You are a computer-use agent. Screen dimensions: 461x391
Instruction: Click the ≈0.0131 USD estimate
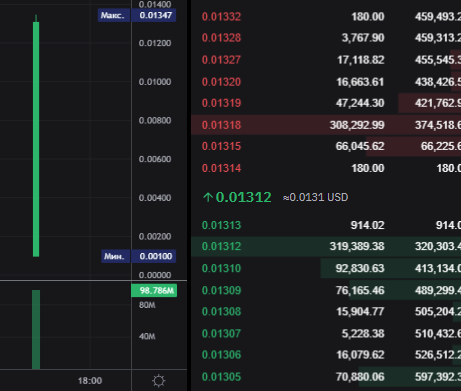click(315, 197)
